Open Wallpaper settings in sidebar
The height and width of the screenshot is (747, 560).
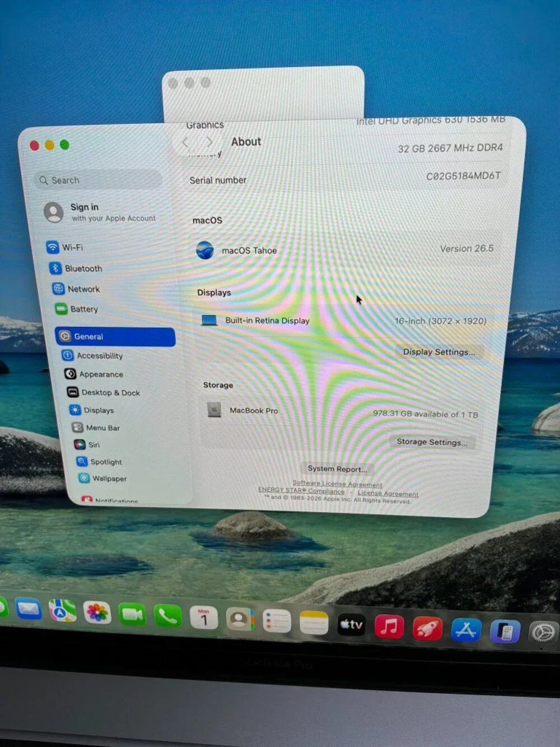tap(103, 479)
